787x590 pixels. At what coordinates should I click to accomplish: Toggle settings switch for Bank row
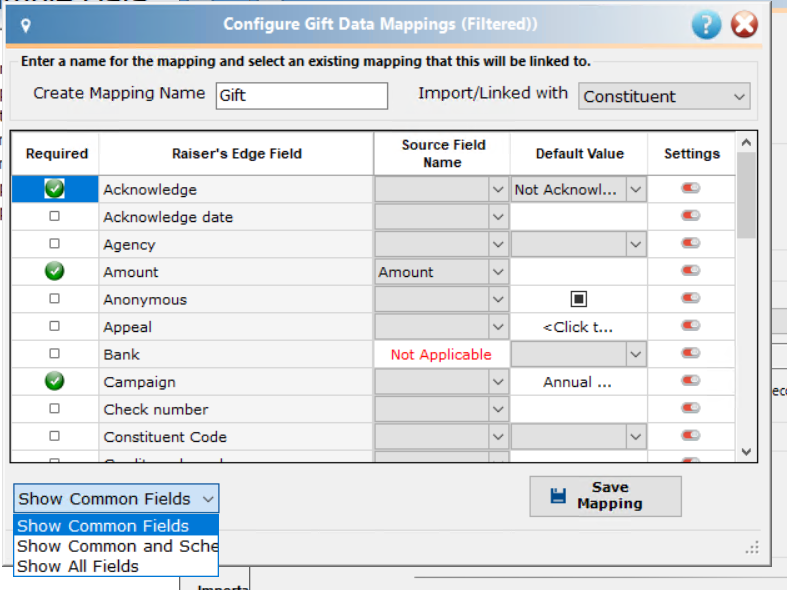(691, 353)
